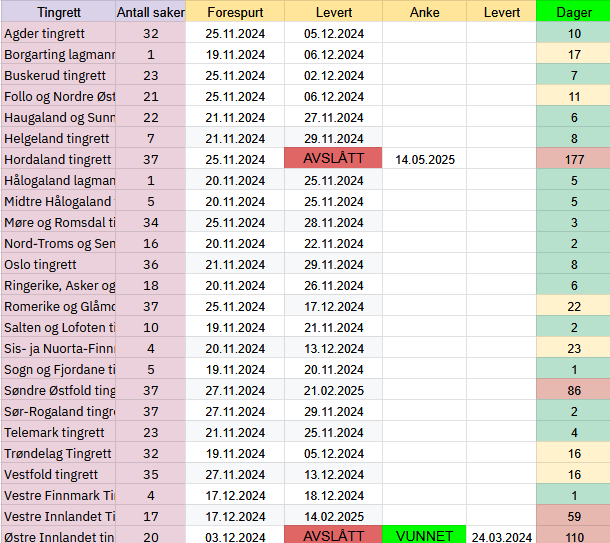Click Antall saker value 35

pos(151,475)
